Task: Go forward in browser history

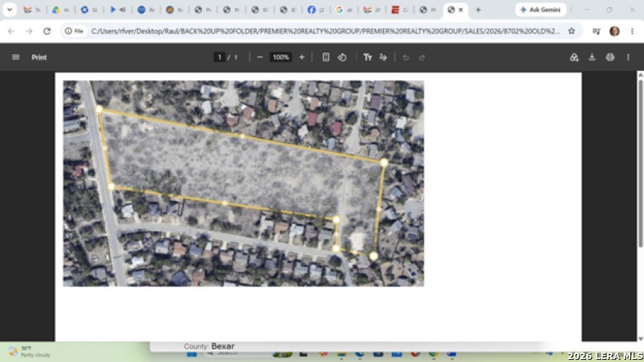Action: pyautogui.click(x=29, y=31)
